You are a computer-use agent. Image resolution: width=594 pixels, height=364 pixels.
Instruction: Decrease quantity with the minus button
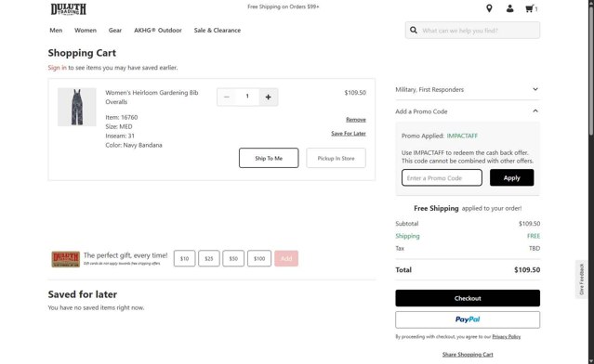pyautogui.click(x=227, y=97)
